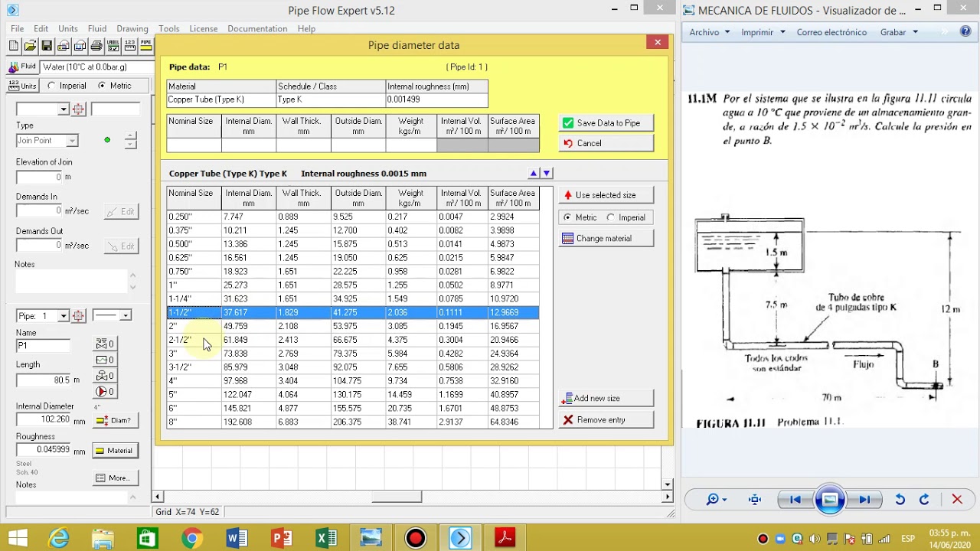Rotate image clockwise in photo viewer
The image size is (980, 551).
(924, 500)
